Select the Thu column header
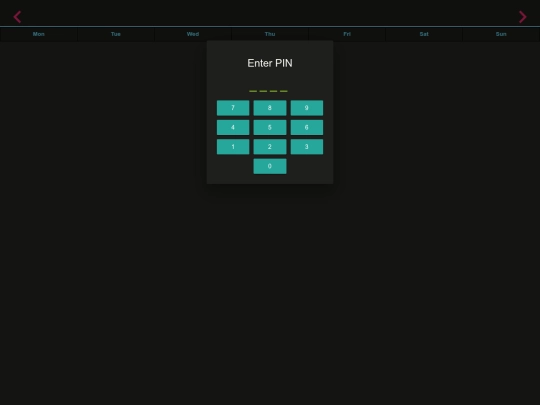Screen dimensions: 540x405 click(270, 34)
